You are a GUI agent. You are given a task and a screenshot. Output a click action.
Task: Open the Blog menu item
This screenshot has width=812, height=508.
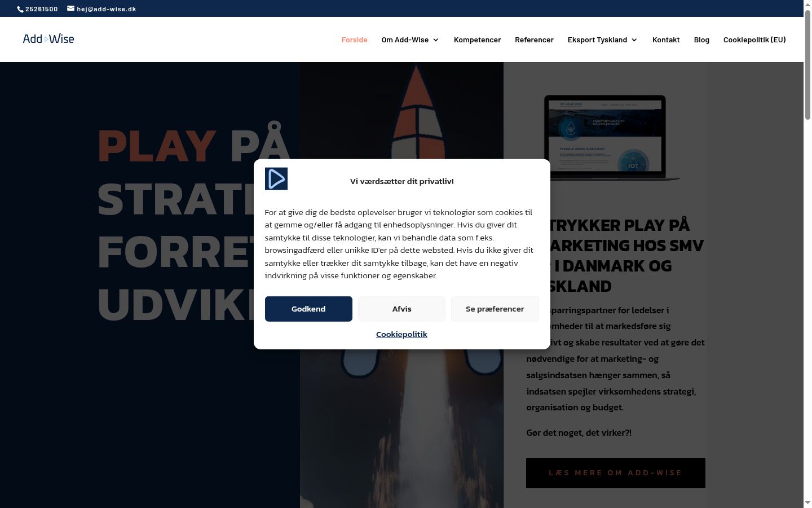[x=701, y=40]
